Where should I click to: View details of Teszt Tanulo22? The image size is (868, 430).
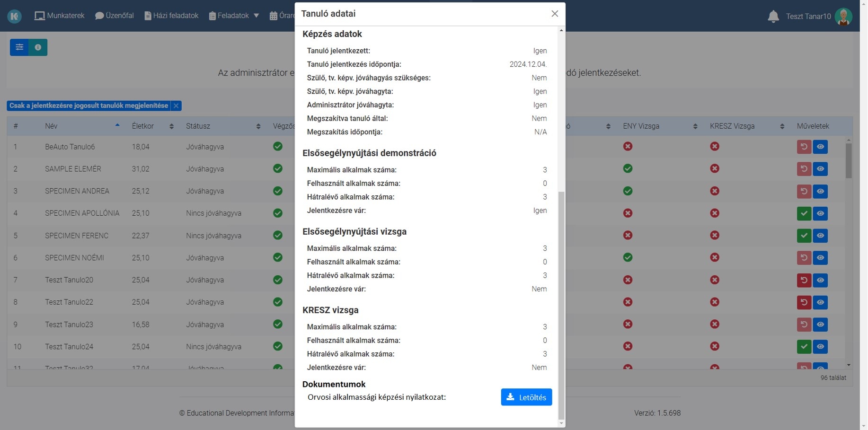pos(820,302)
